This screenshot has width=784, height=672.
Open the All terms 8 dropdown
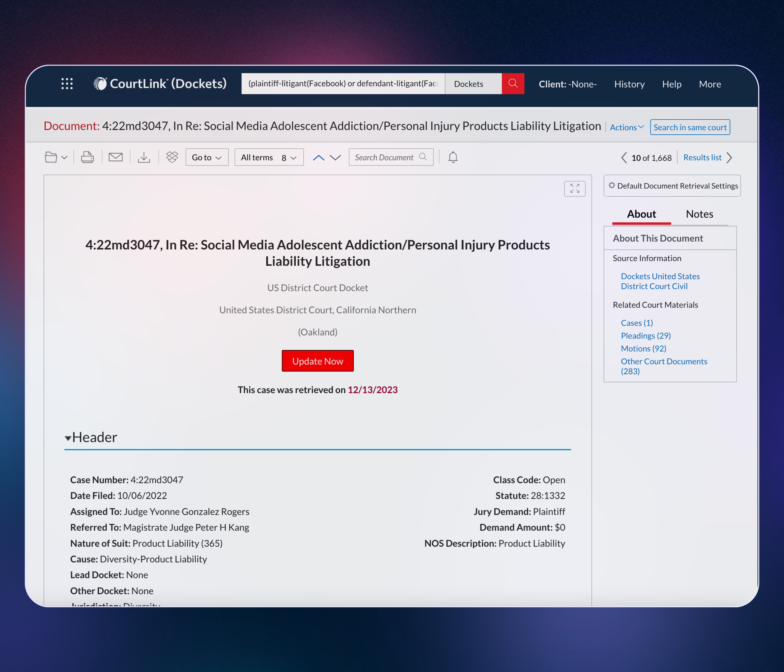coord(269,157)
